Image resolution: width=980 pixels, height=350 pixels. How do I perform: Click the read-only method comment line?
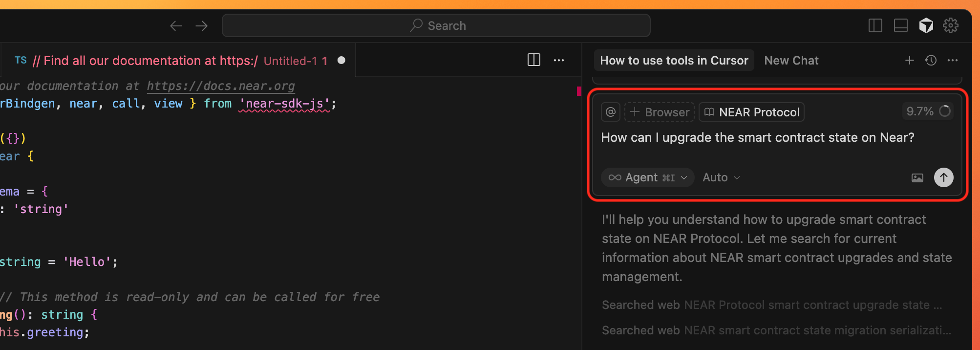[x=190, y=297]
